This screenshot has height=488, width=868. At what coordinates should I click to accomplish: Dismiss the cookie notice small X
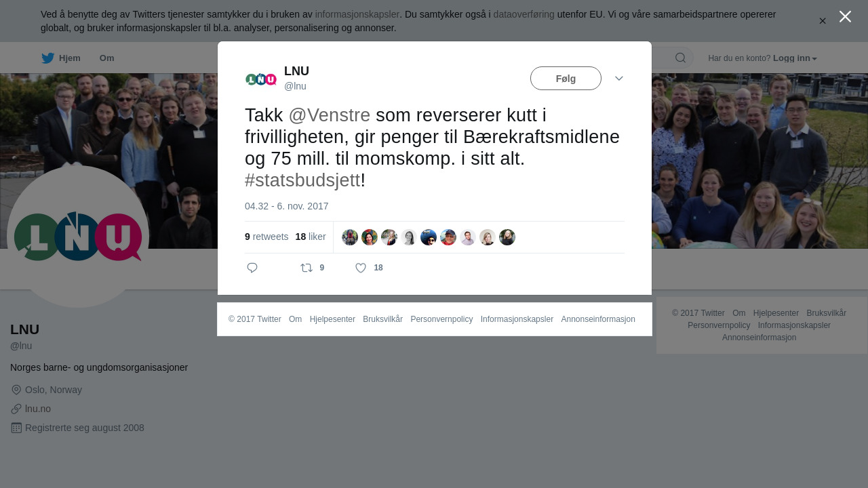[x=823, y=21]
